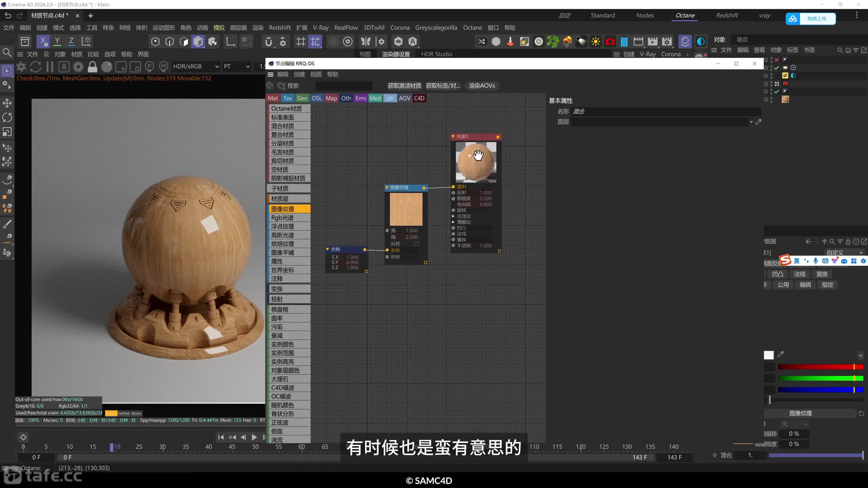Select the Scale tool in left toolbar
The image size is (868, 488).
click(x=7, y=132)
